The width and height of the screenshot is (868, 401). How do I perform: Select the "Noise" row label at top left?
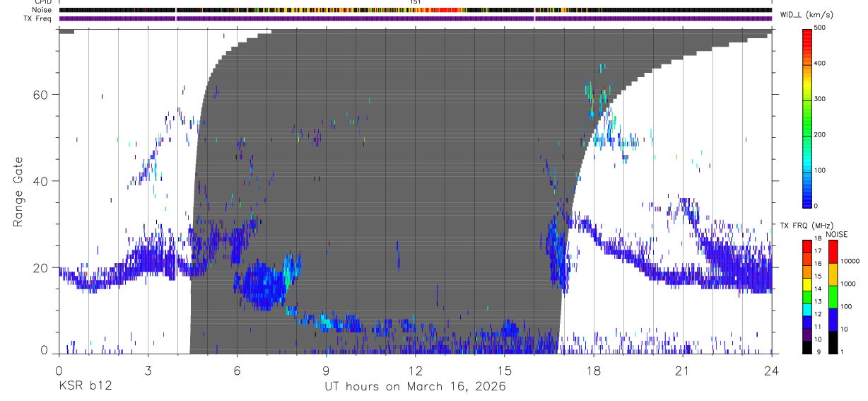(43, 10)
